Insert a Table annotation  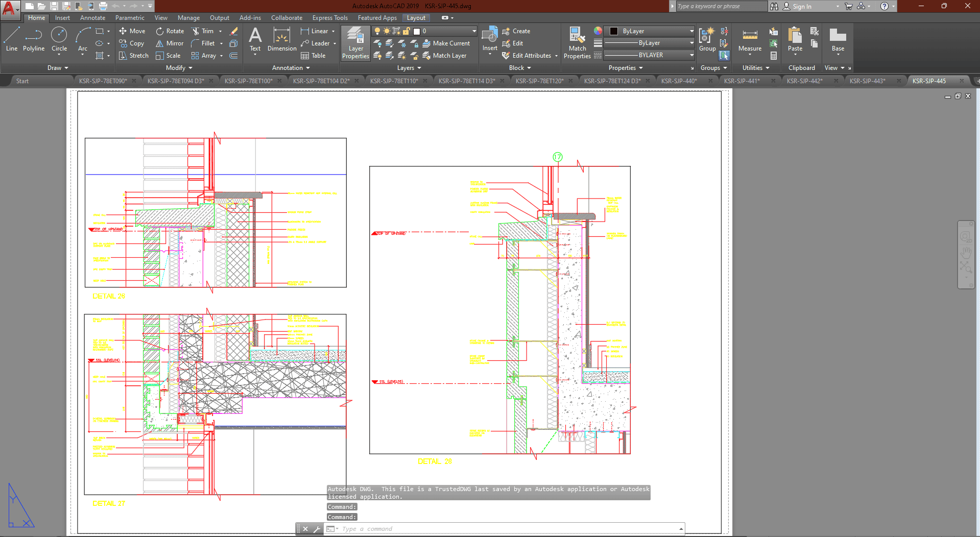[313, 56]
